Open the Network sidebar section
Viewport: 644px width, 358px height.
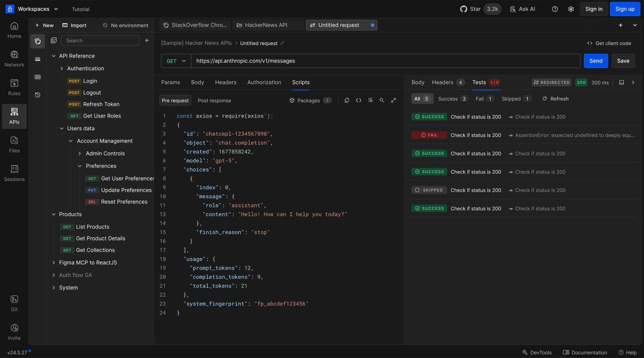(x=14, y=59)
